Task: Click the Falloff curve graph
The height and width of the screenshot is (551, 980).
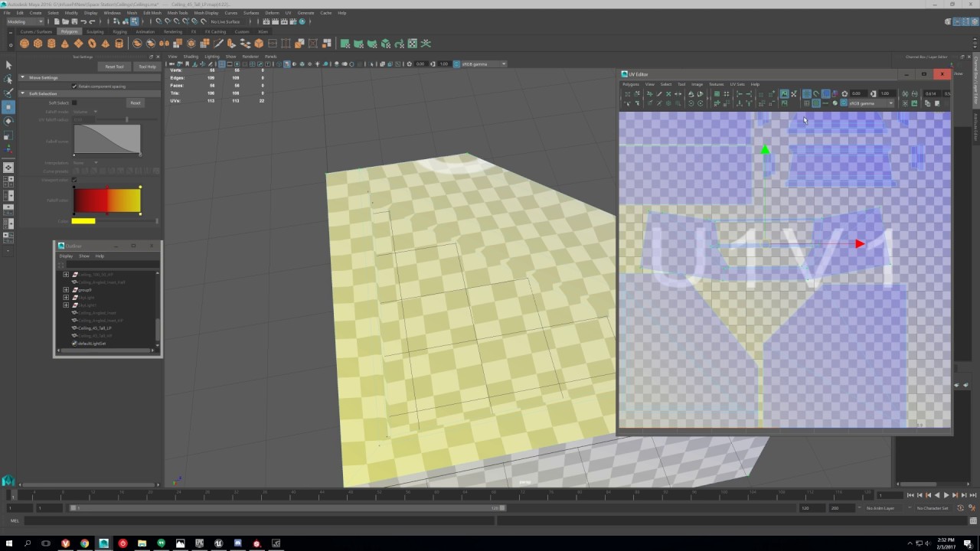Action: 107,139
